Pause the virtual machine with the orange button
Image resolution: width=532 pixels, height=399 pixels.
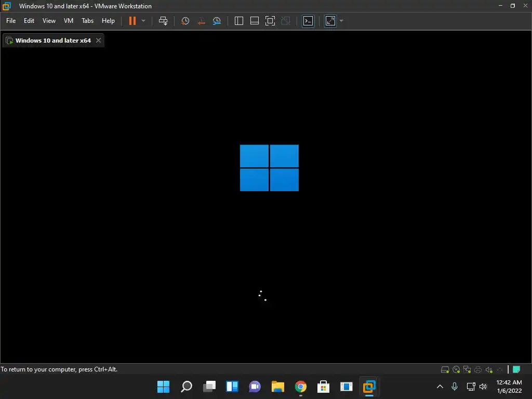coord(132,21)
